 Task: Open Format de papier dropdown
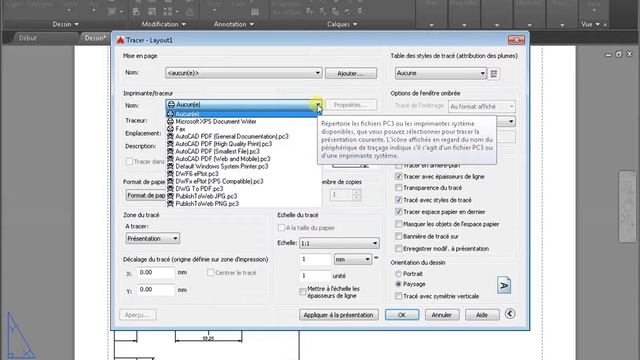coord(146,195)
